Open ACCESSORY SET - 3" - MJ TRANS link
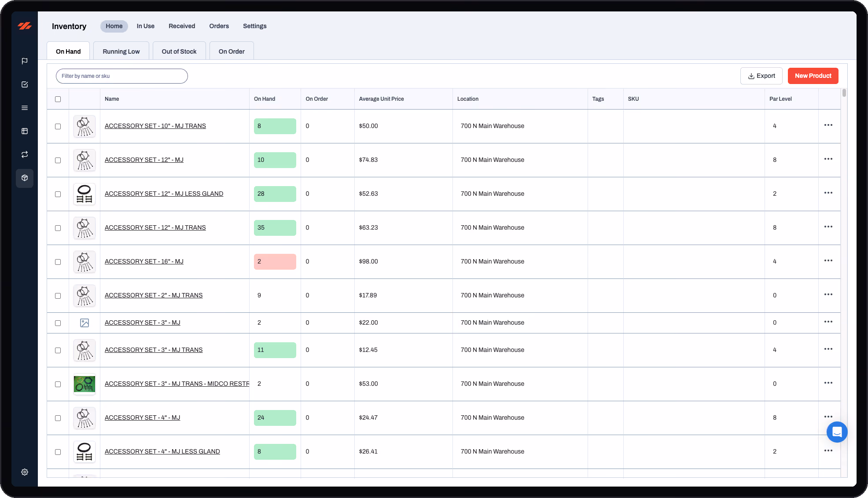Viewport: 868px width, 498px height. point(154,350)
